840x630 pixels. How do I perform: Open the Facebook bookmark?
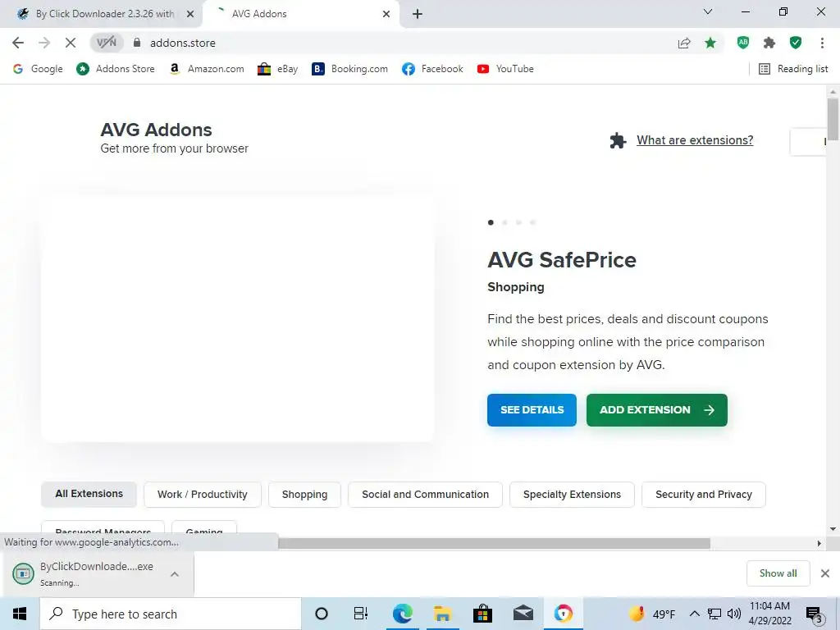432,69
